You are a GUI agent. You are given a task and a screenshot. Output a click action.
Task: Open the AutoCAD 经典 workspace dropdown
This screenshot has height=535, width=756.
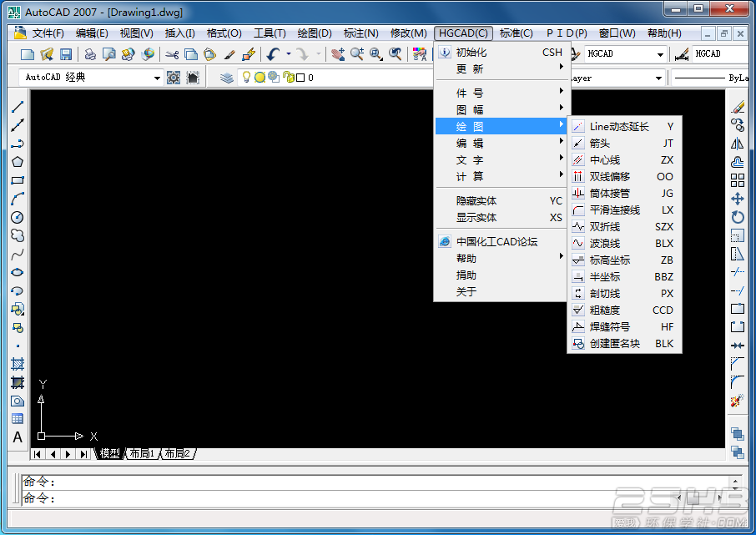pyautogui.click(x=157, y=78)
